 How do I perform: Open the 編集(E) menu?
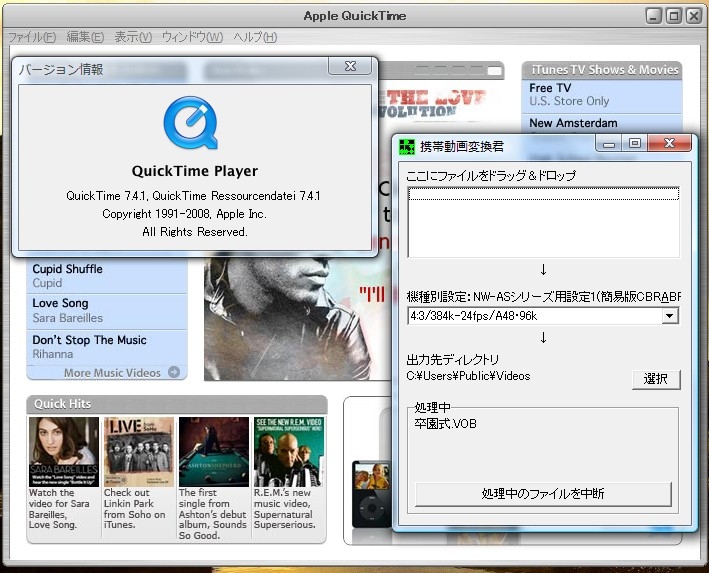tap(85, 37)
